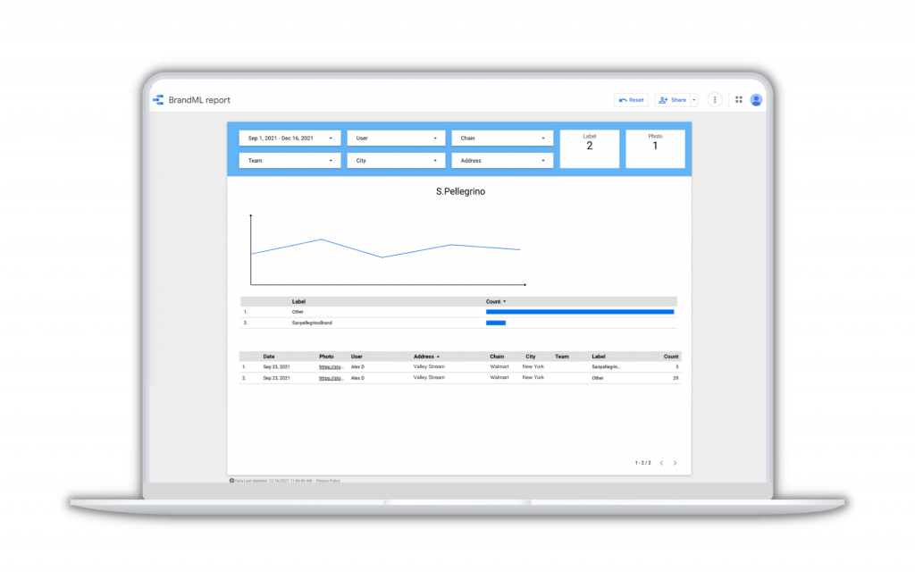The width and height of the screenshot is (915, 588).
Task: Click the Label column header in details table
Action: click(x=599, y=357)
